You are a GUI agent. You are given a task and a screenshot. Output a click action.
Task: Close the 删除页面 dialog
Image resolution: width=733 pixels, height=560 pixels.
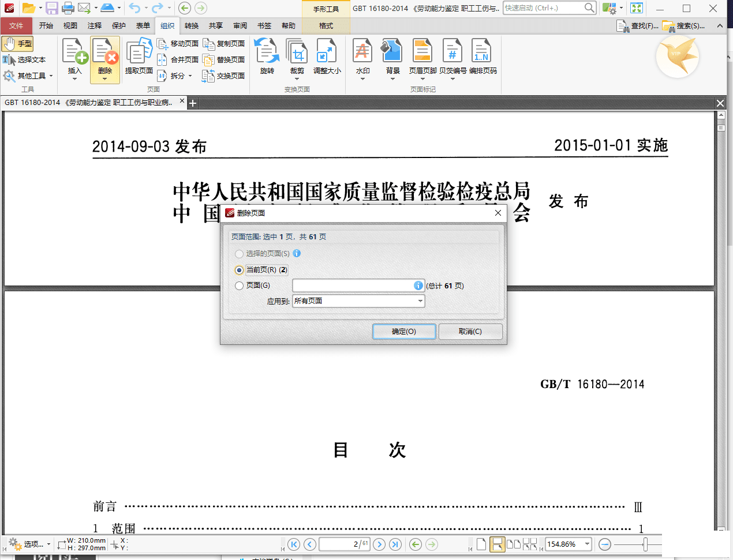pos(498,213)
